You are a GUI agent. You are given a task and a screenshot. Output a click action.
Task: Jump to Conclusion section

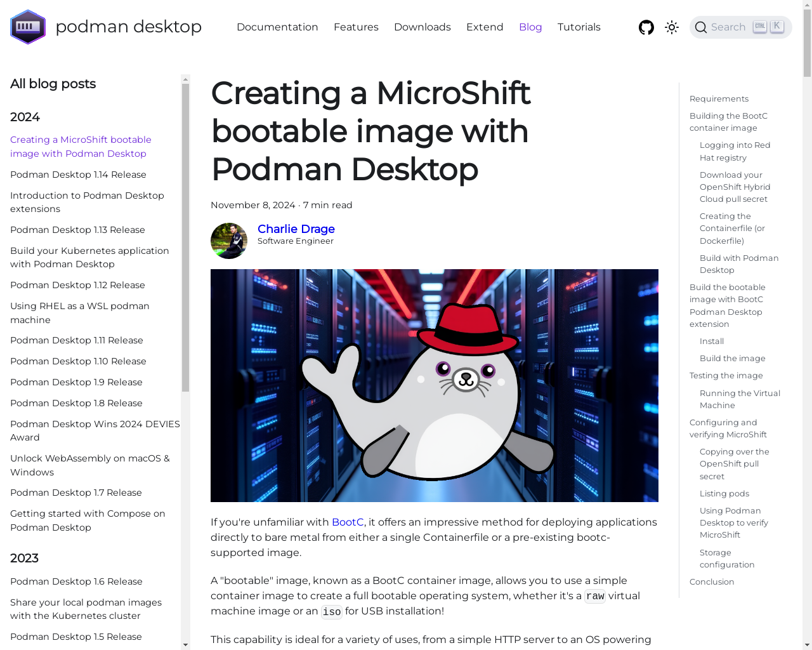point(712,581)
